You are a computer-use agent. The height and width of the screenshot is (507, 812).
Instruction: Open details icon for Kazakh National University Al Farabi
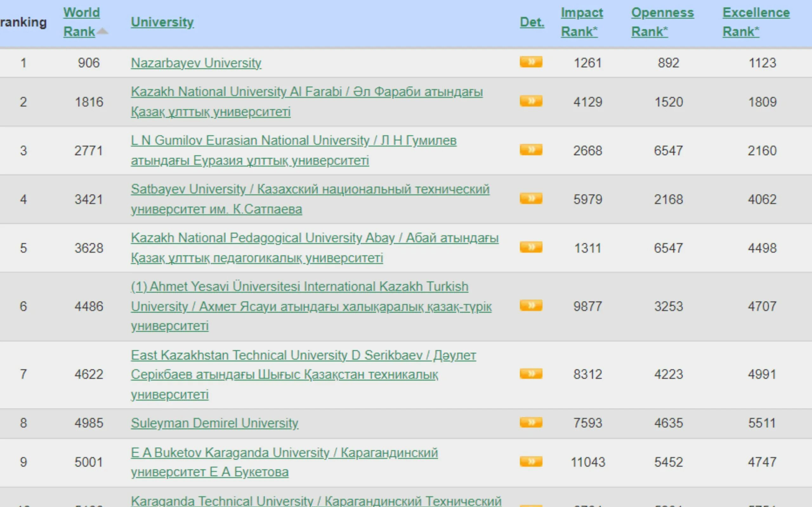click(531, 101)
